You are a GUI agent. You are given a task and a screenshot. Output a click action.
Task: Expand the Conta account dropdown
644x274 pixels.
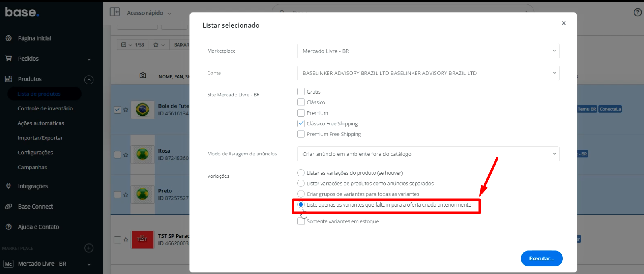point(428,73)
